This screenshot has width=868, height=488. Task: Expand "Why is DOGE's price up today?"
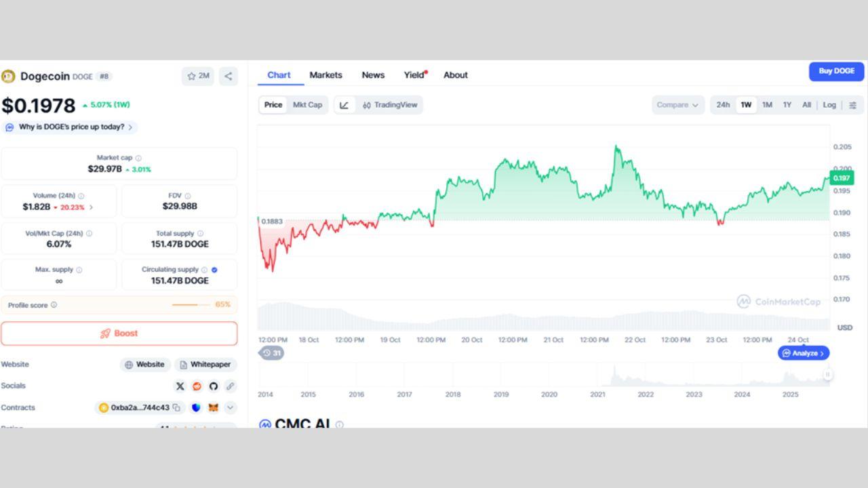[x=71, y=127]
